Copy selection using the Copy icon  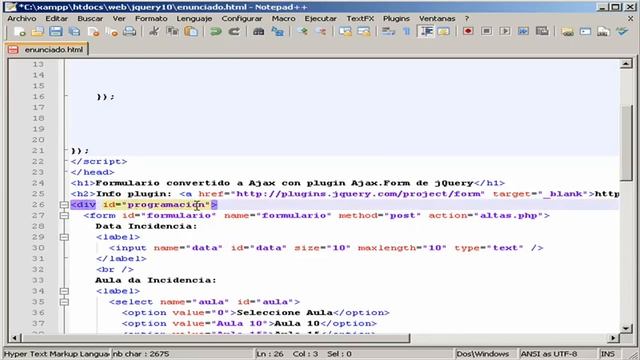[x=173, y=31]
